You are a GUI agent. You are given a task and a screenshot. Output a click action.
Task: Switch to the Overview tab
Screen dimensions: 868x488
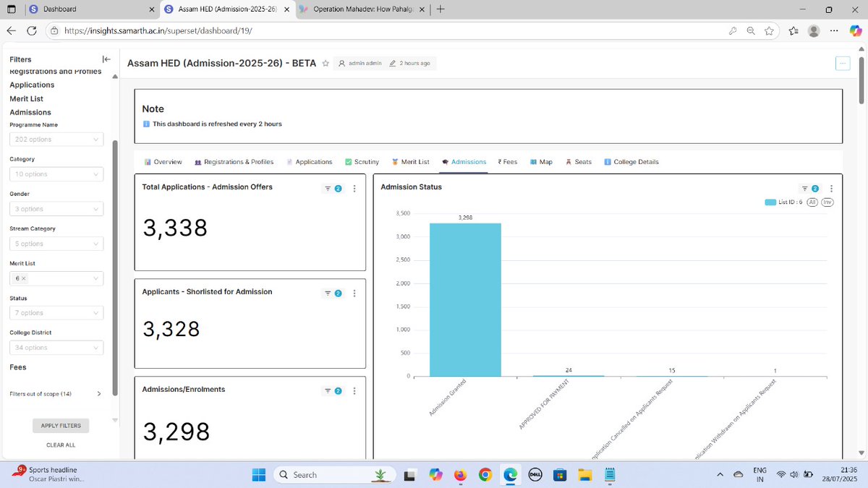coord(163,162)
